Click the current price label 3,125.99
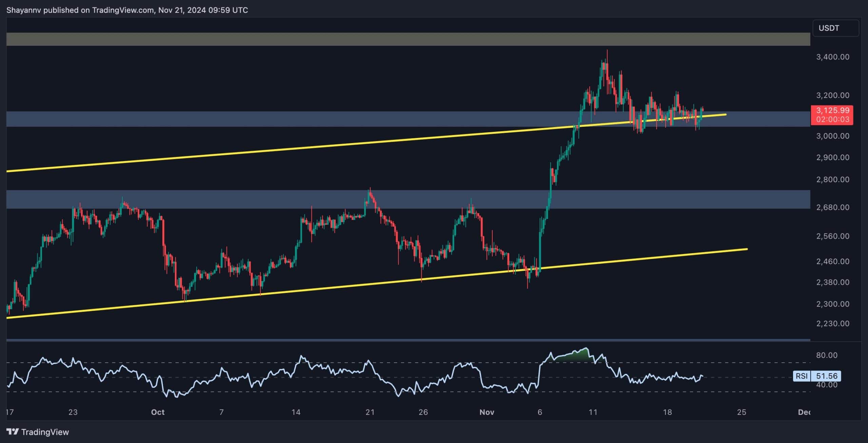868x443 pixels. (x=832, y=110)
